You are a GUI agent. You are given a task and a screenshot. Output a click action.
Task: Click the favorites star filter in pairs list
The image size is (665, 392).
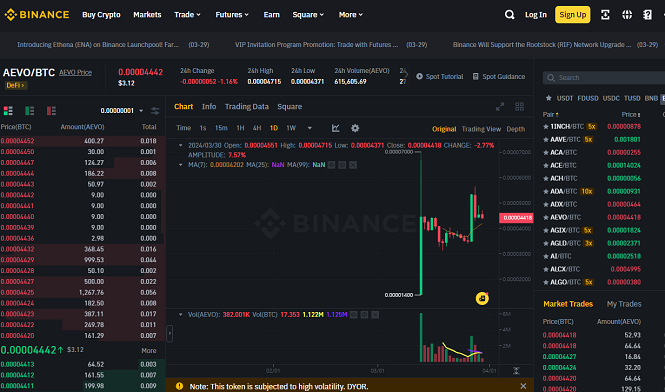548,98
